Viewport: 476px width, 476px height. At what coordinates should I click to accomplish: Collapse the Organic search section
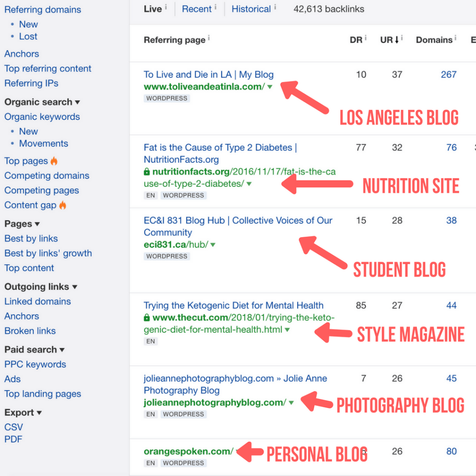pos(42,102)
